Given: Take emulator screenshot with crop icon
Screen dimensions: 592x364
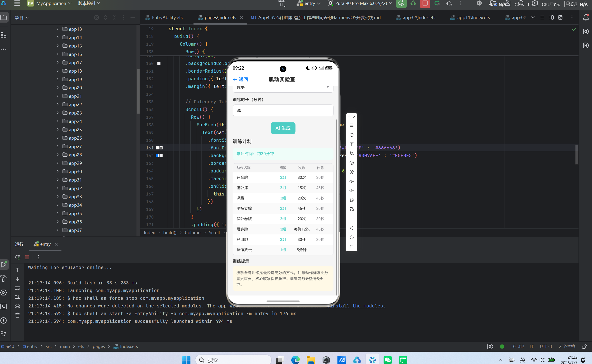Looking at the screenshot, I should point(352,153).
